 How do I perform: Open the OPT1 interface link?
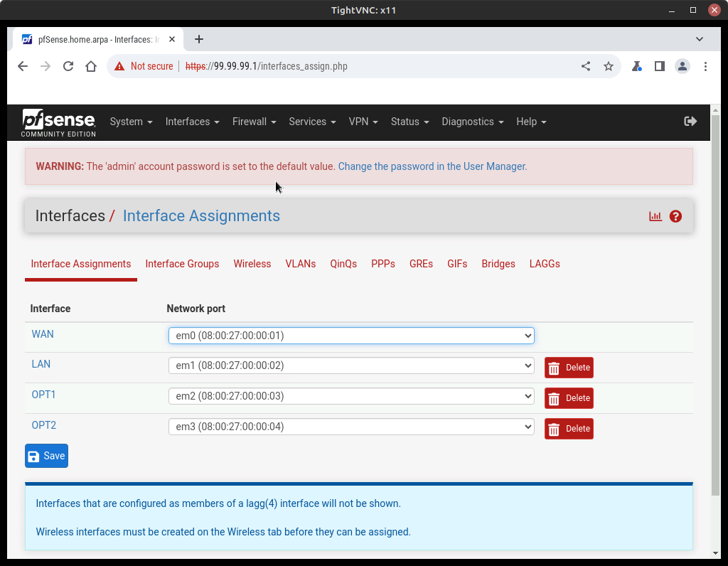pyautogui.click(x=43, y=395)
